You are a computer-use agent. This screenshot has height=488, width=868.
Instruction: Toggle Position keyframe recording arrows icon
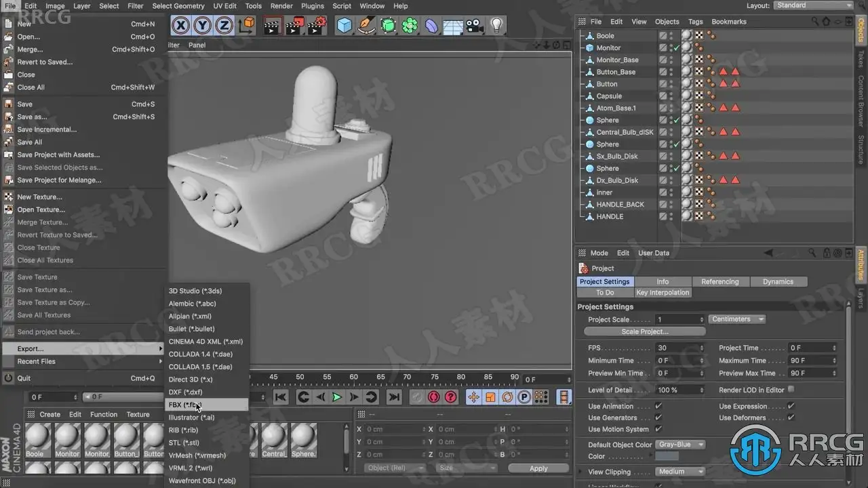tap(473, 397)
